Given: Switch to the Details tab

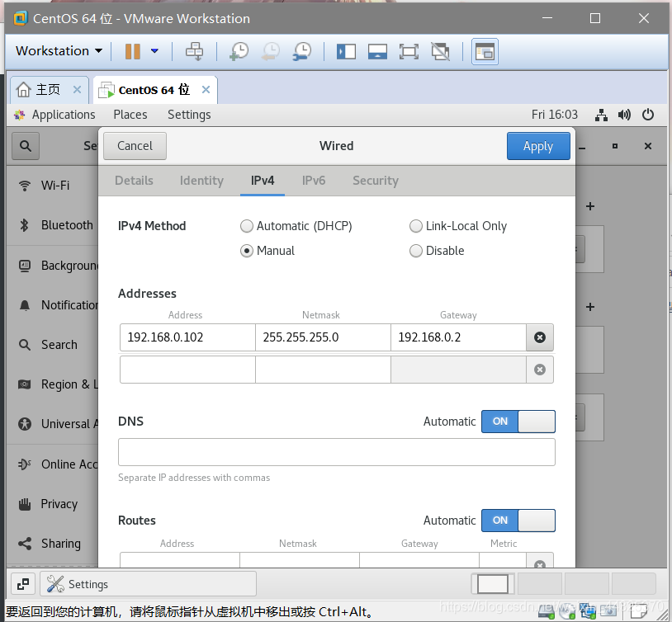Looking at the screenshot, I should pyautogui.click(x=134, y=181).
